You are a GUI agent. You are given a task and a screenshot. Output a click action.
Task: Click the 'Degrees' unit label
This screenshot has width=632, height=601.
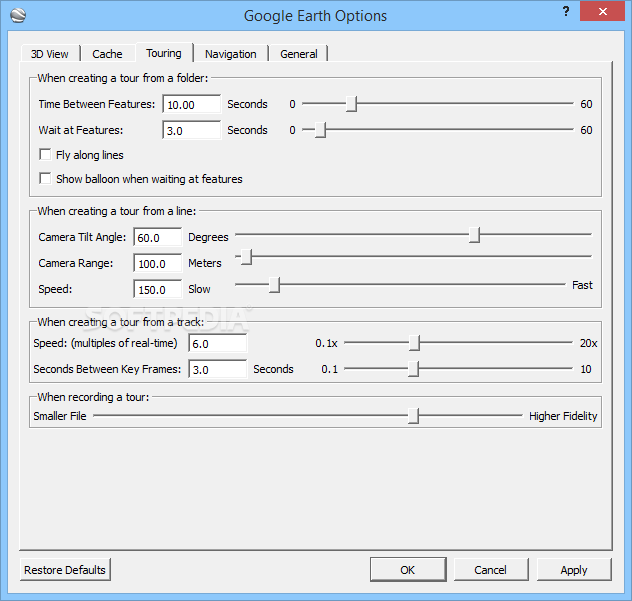click(208, 237)
